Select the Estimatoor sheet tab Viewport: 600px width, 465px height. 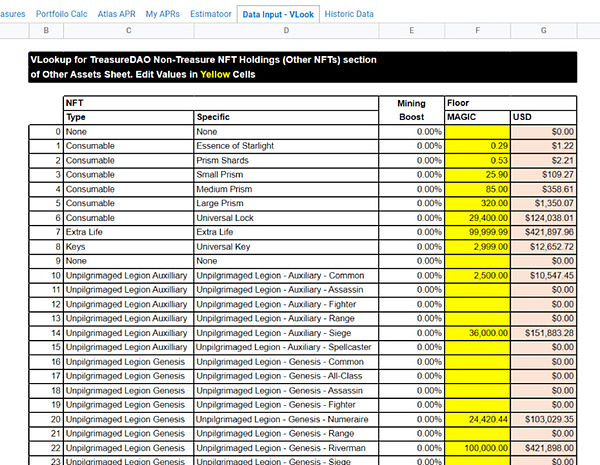[210, 14]
